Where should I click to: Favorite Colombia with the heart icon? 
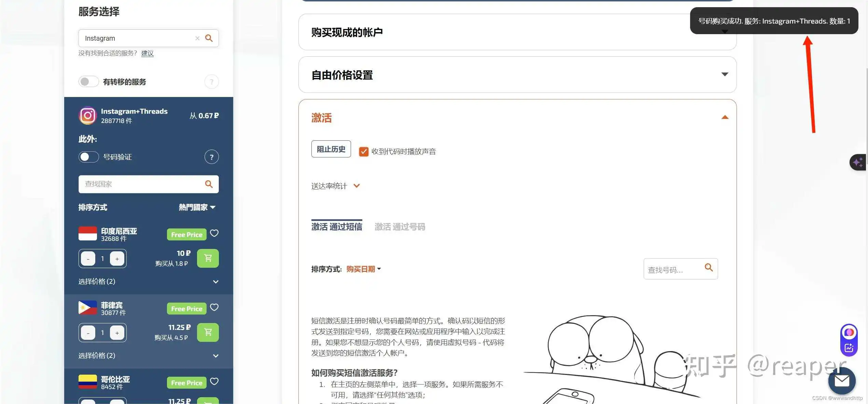pos(214,381)
